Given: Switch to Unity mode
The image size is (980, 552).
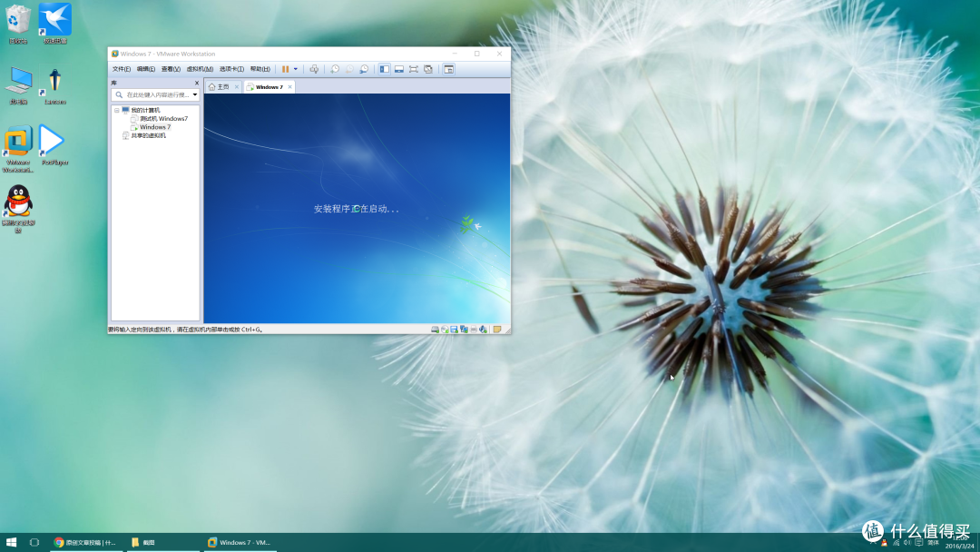Looking at the screenshot, I should [428, 69].
